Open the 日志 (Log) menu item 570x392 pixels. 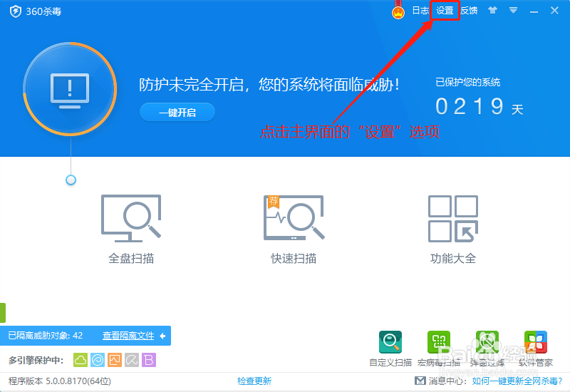tap(420, 11)
